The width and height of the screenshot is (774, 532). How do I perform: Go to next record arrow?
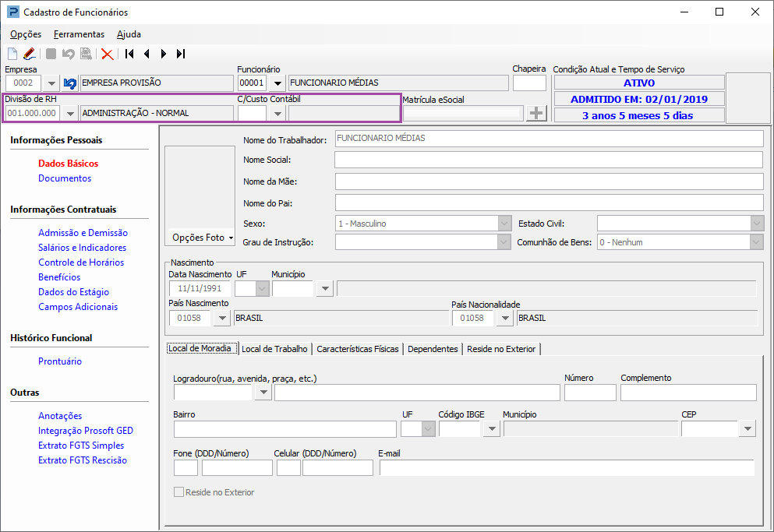(164, 53)
